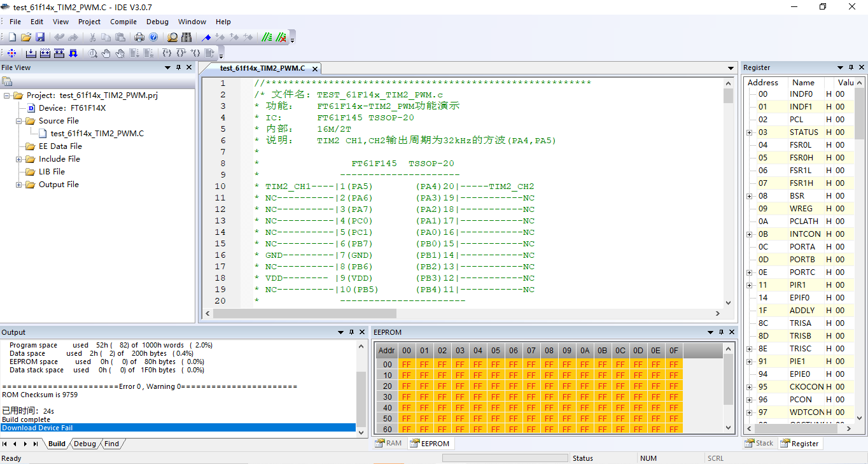The image size is (868, 464).
Task: Expand the STATUS register row
Action: coord(750,132)
